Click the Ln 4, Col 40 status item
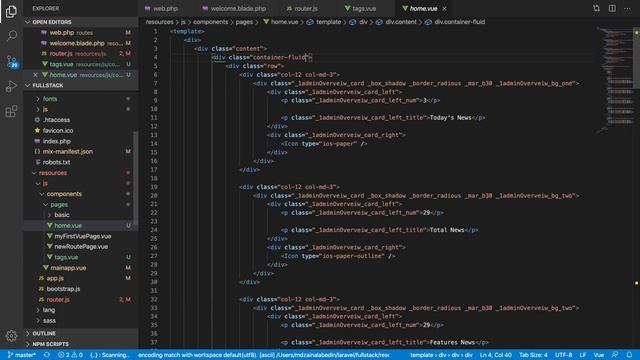This screenshot has height=360, width=640. [496, 355]
